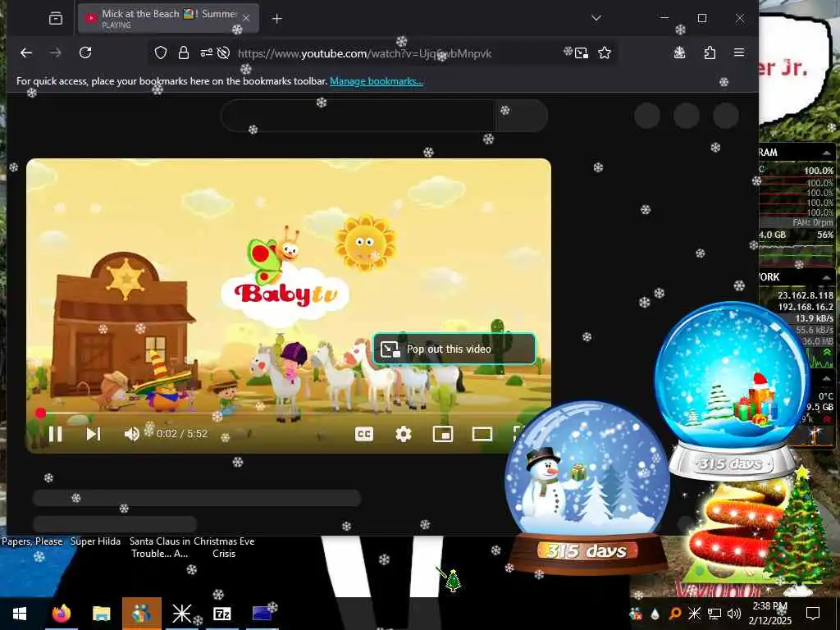Collapse the network section in system monitor

coord(826,277)
